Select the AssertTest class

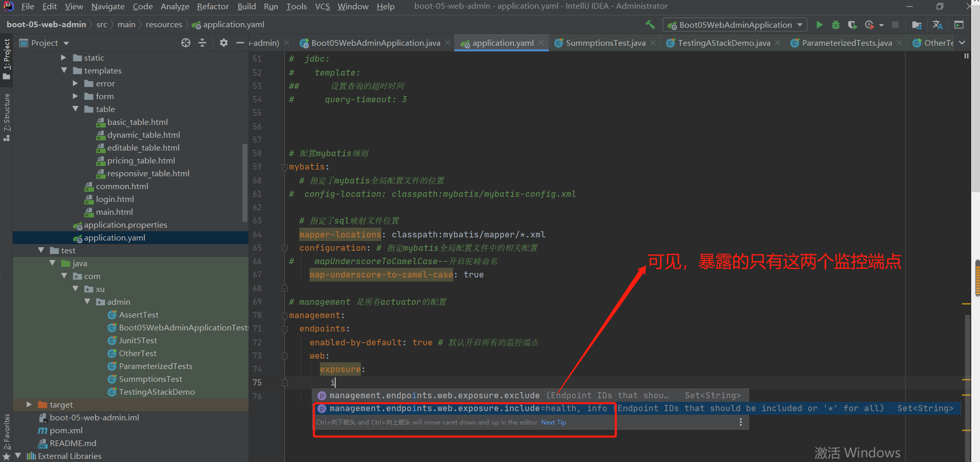pyautogui.click(x=139, y=315)
